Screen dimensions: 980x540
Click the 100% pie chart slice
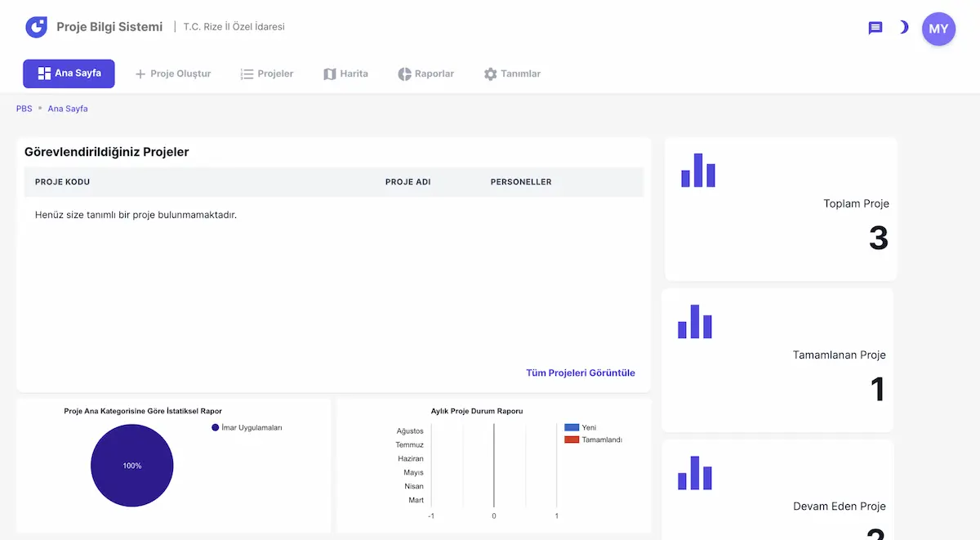click(x=132, y=466)
